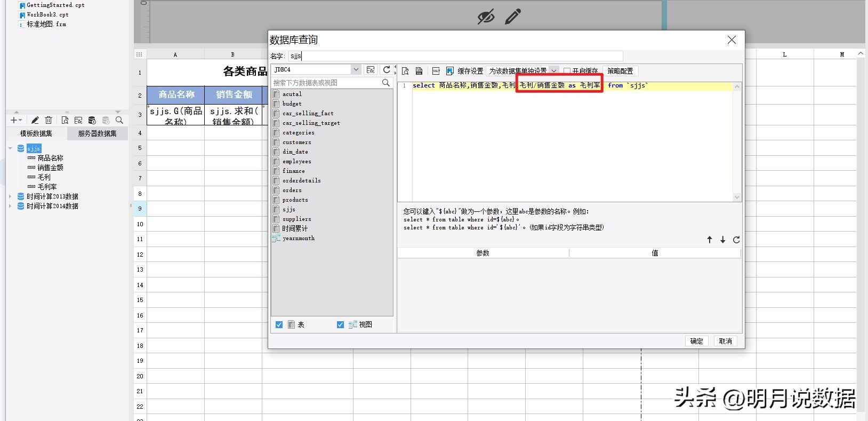Image resolution: width=868 pixels, height=421 pixels.
Task: Select the 毛利率 field in dataset tree
Action: click(x=47, y=187)
